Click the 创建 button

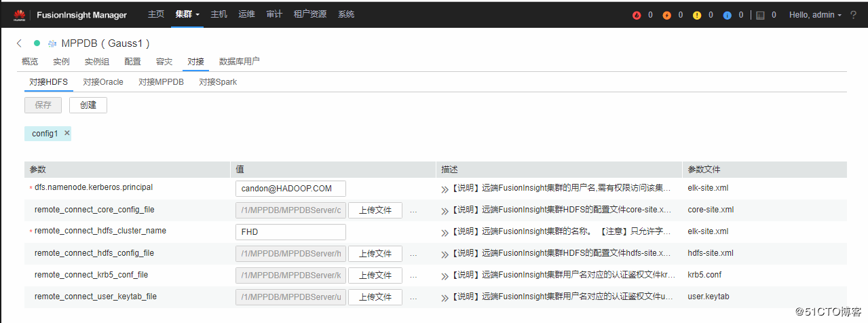tap(88, 105)
